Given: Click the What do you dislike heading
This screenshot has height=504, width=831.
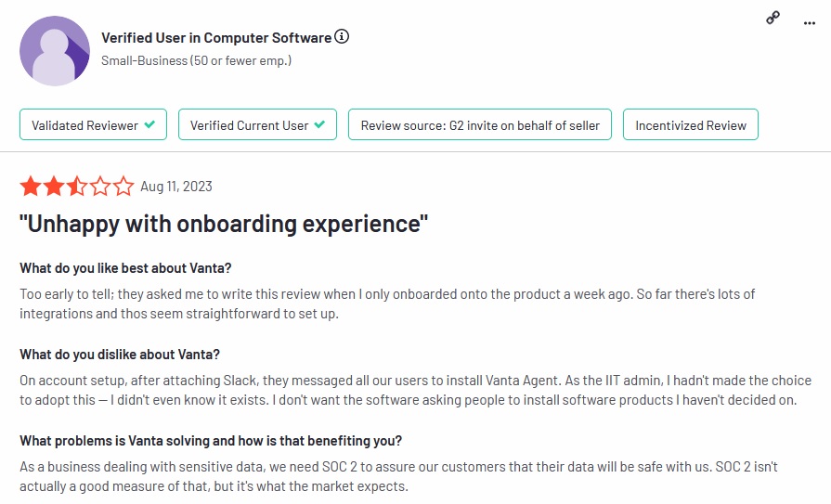Looking at the screenshot, I should [x=120, y=355].
